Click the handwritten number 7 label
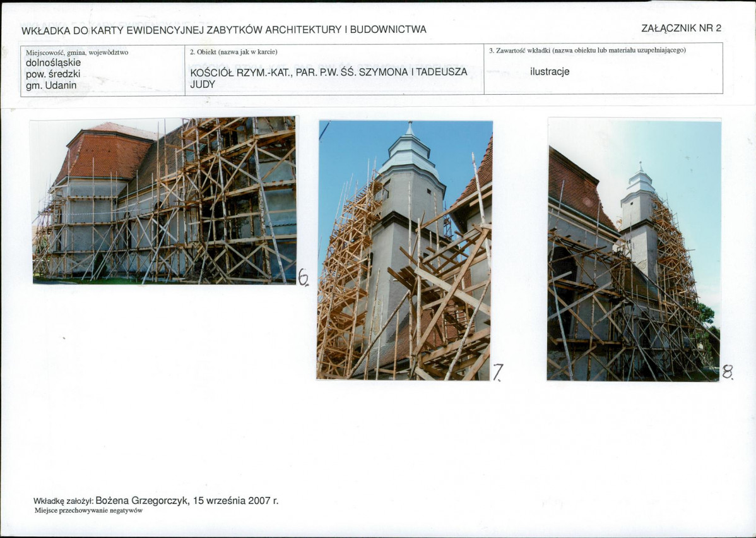 (498, 373)
